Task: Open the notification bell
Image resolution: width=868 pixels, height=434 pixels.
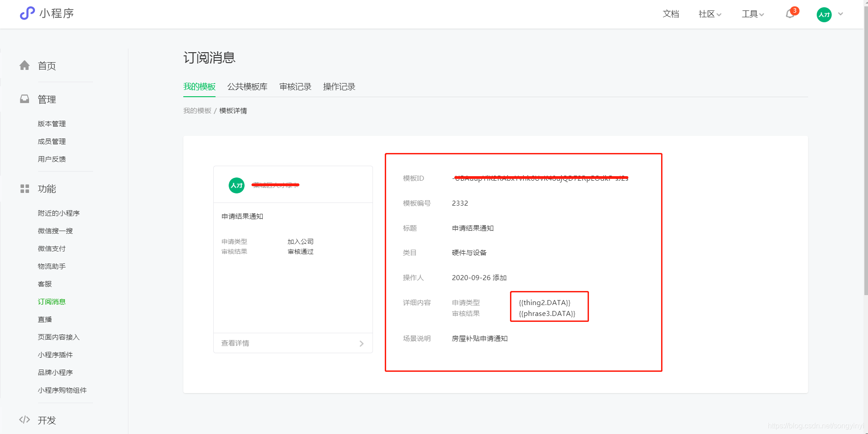Action: click(790, 14)
